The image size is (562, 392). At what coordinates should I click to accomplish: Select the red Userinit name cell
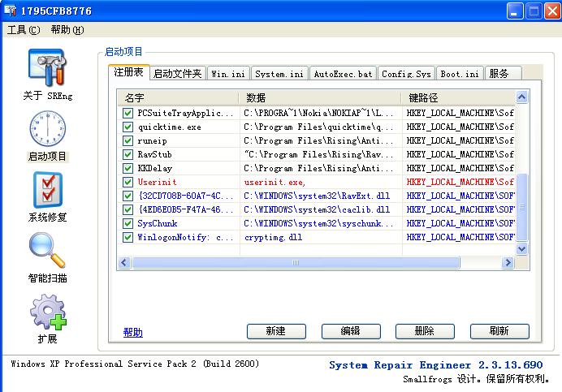[157, 182]
